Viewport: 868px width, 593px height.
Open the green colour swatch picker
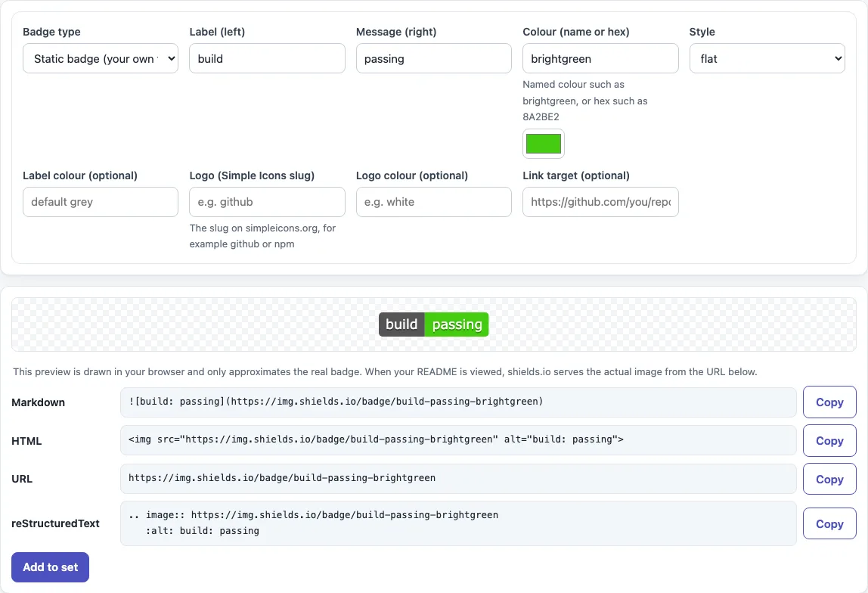click(x=543, y=144)
